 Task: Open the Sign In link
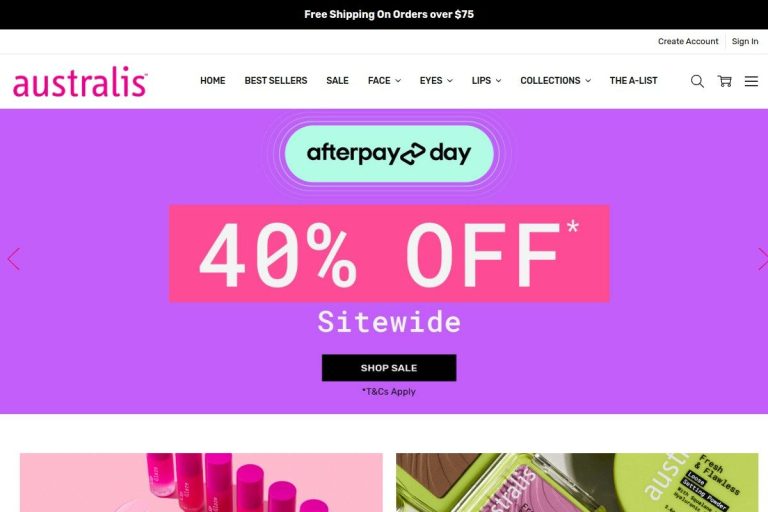pos(745,42)
